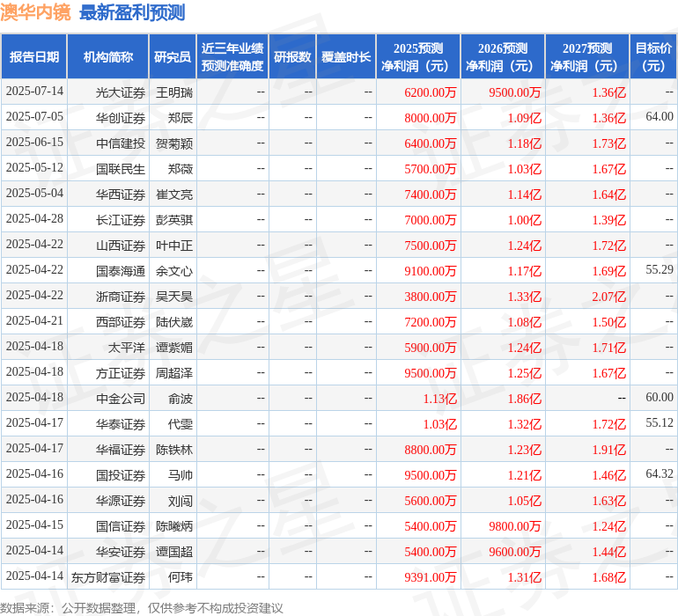This screenshot has height=616, width=678.
Task: Select the 中金公司 row institution
Action: point(121,399)
